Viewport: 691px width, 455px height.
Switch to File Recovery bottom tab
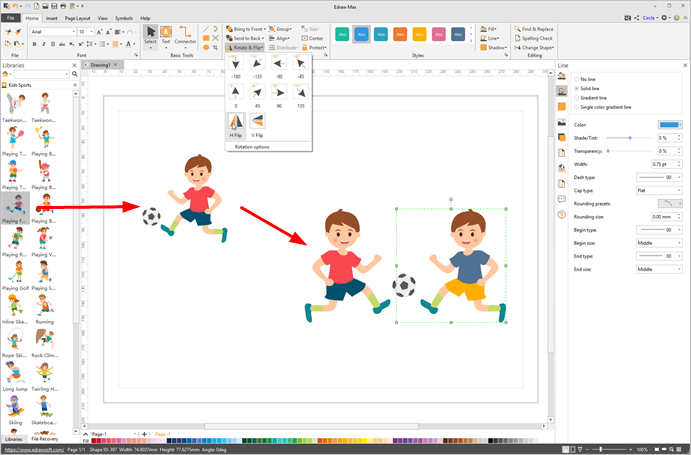coord(45,439)
